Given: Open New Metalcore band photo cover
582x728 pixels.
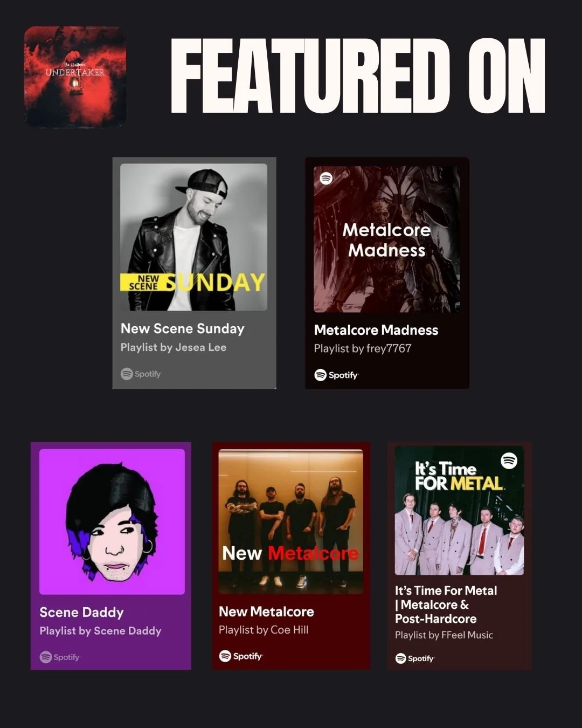Looking at the screenshot, I should tap(291, 522).
